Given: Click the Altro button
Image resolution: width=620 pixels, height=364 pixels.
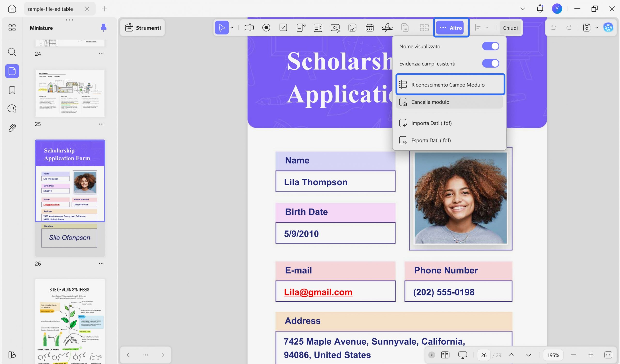Looking at the screenshot, I should point(450,28).
